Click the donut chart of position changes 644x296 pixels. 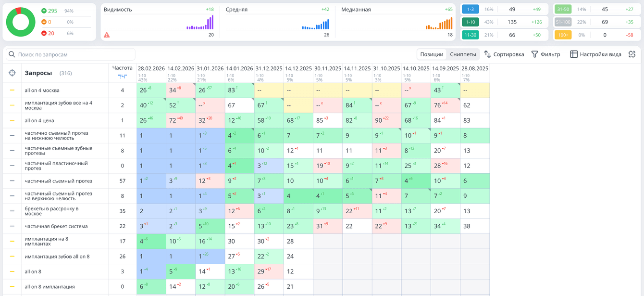pyautogui.click(x=21, y=22)
